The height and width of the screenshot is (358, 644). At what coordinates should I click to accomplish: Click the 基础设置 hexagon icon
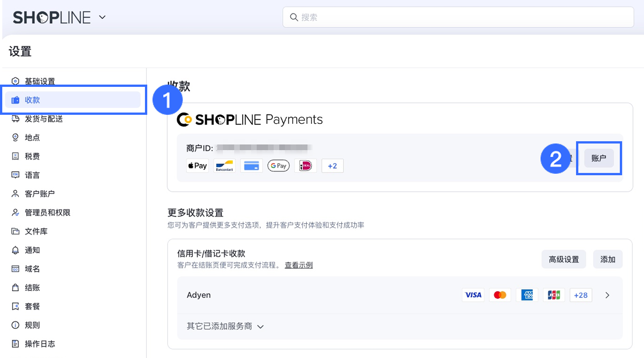(x=15, y=81)
